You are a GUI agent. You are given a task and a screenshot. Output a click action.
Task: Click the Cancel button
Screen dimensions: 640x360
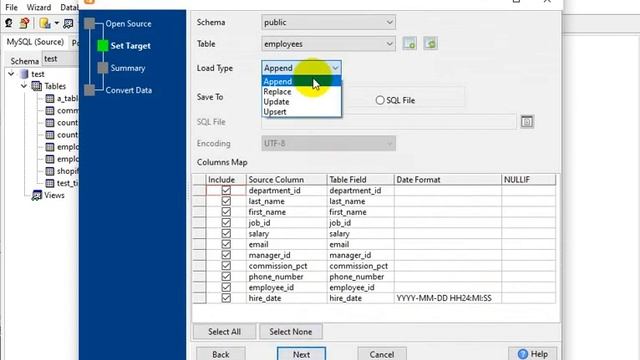point(382,354)
